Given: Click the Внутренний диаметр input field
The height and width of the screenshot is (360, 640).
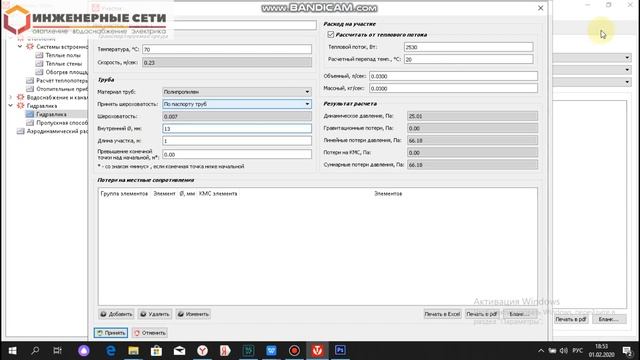Looking at the screenshot, I should pos(237,129).
